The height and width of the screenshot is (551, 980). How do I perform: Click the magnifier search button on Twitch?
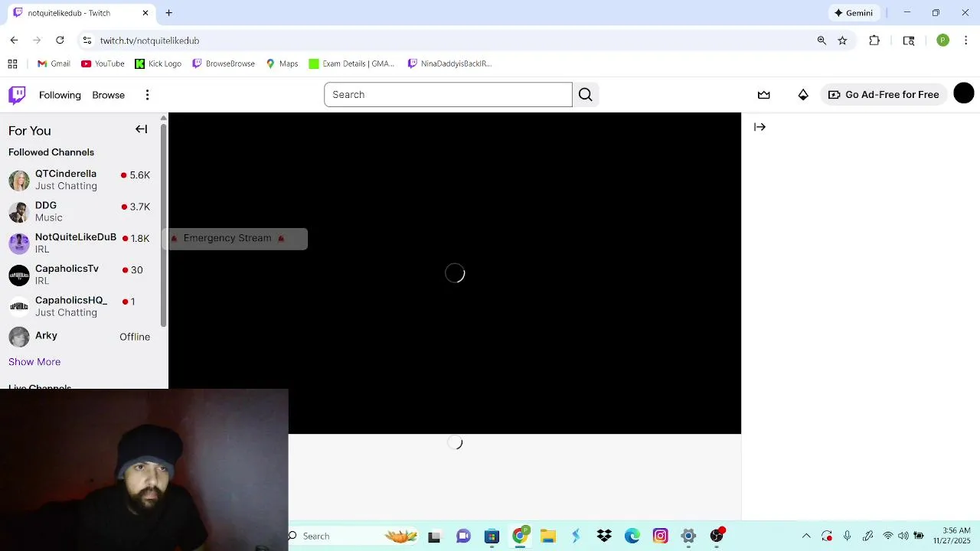(x=586, y=95)
